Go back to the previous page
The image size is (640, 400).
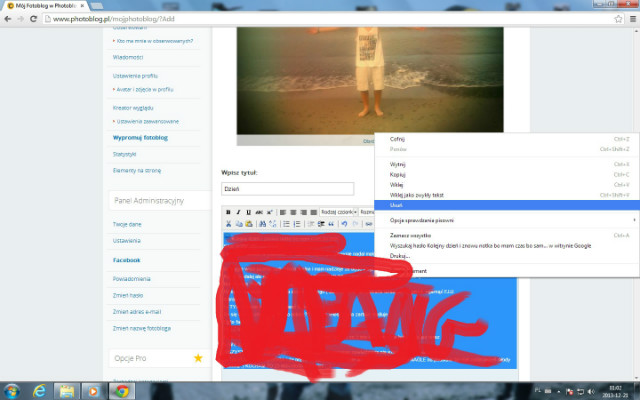coord(7,19)
